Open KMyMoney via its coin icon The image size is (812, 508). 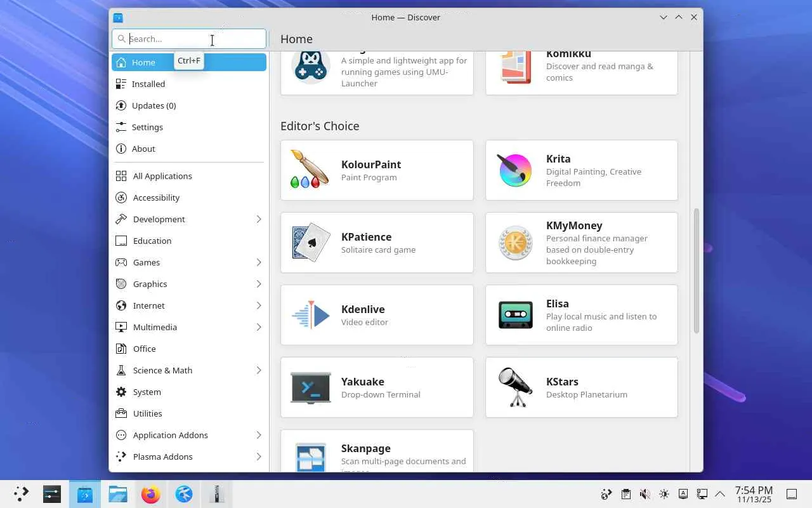coord(515,242)
